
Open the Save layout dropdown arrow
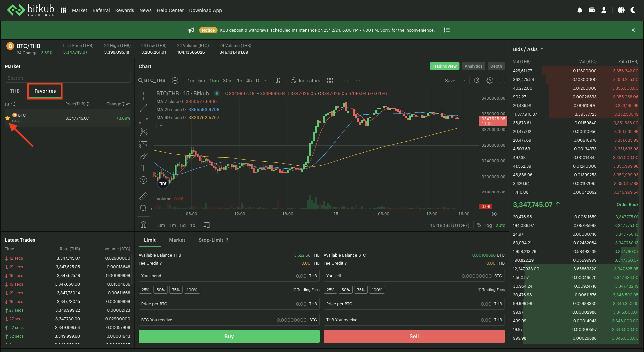[x=464, y=80]
